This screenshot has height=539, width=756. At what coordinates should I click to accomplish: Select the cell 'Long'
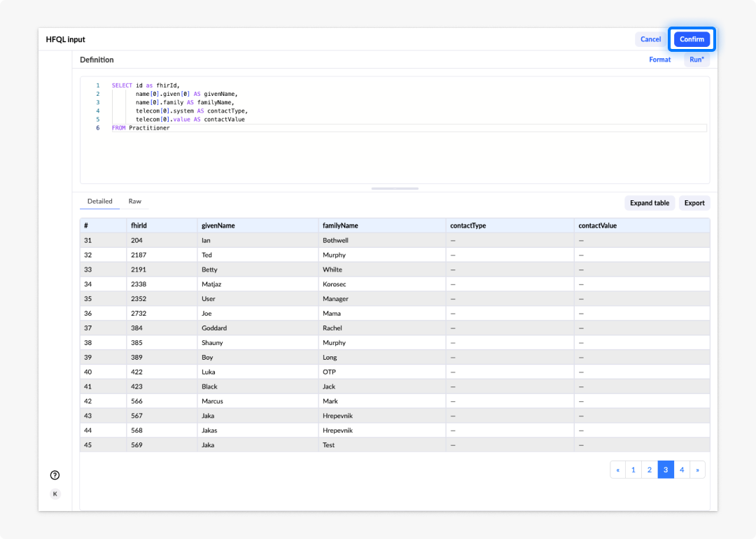click(x=382, y=357)
